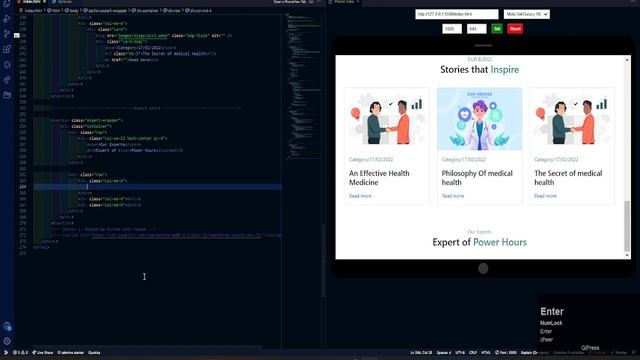The width and height of the screenshot is (640, 360).
Task: Click the Port: 5500 Live Server status item
Action: tap(506, 353)
